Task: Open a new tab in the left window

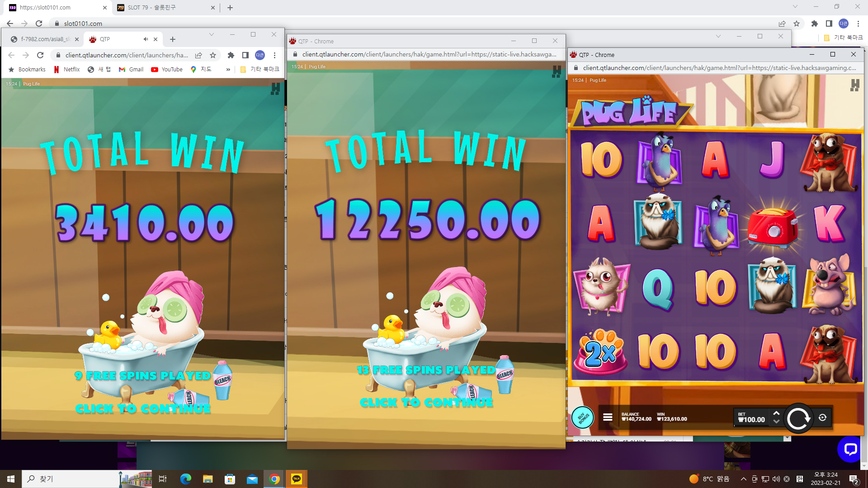Action: point(173,39)
